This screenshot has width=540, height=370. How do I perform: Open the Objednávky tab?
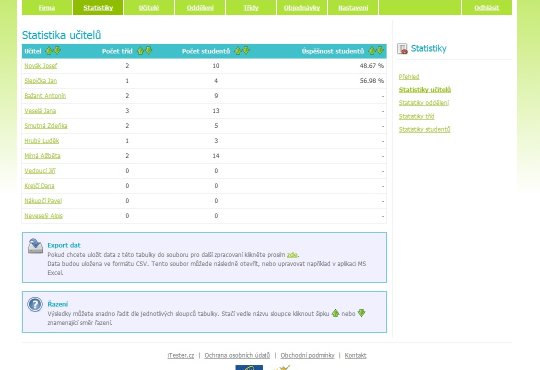pos(302,8)
